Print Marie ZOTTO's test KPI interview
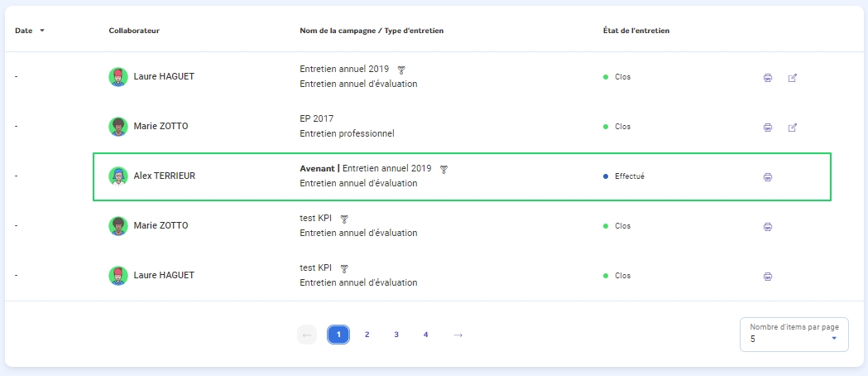The height and width of the screenshot is (376, 868). [767, 226]
